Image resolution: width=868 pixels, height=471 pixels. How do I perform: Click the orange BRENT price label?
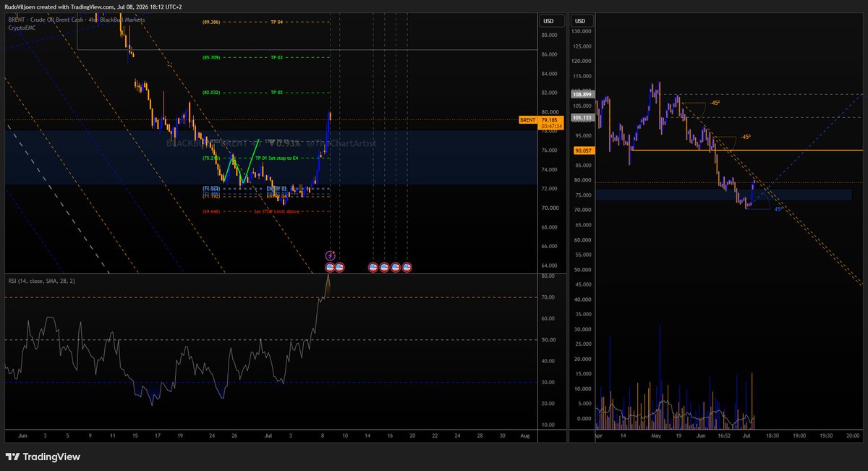pyautogui.click(x=528, y=120)
